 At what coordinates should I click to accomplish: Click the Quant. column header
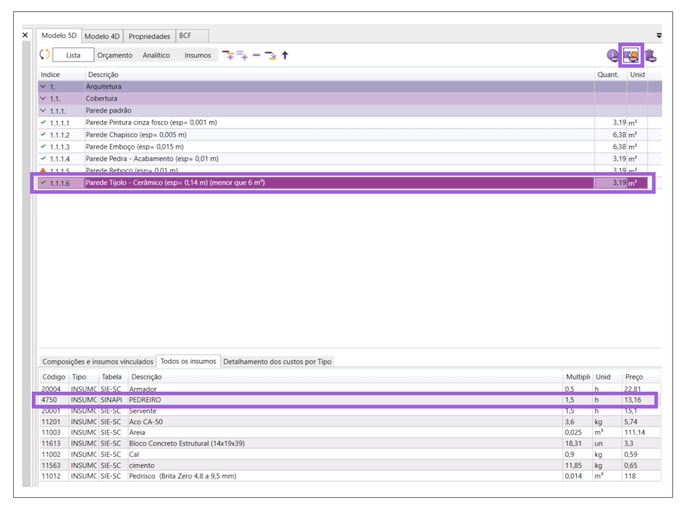(x=608, y=75)
